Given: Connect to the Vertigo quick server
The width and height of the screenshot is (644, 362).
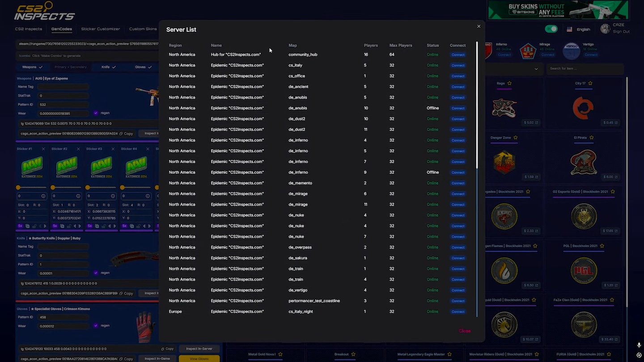Looking at the screenshot, I should point(591,55).
